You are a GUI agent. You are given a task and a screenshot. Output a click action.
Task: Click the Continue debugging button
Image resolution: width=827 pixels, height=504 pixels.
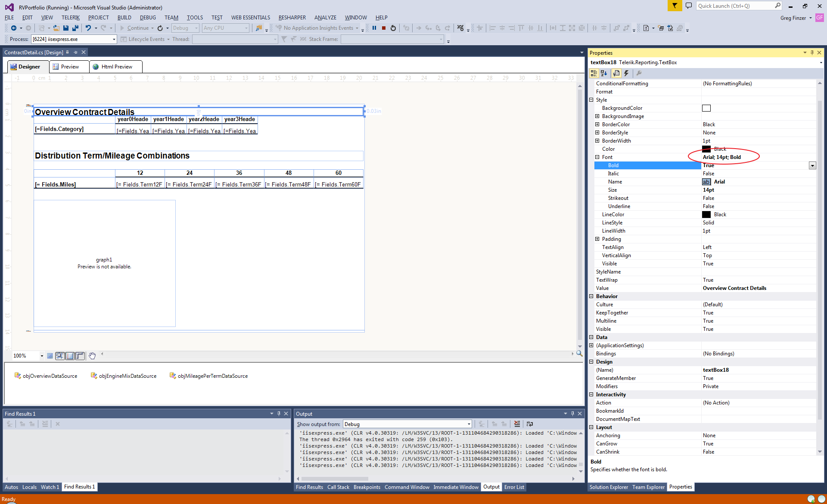click(x=135, y=28)
